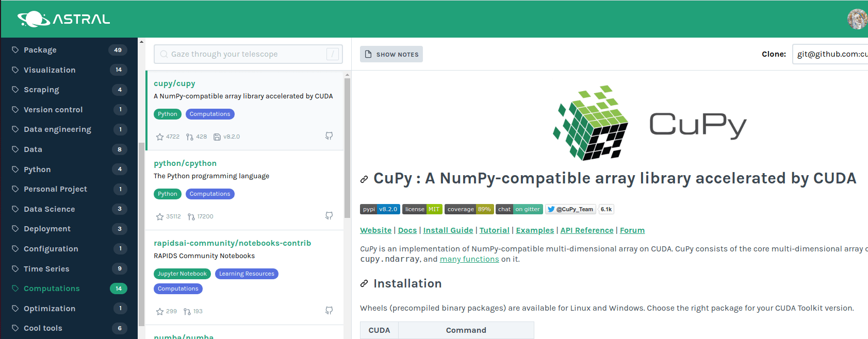Click the anchor link icon beside CuPy heading

[x=364, y=179]
